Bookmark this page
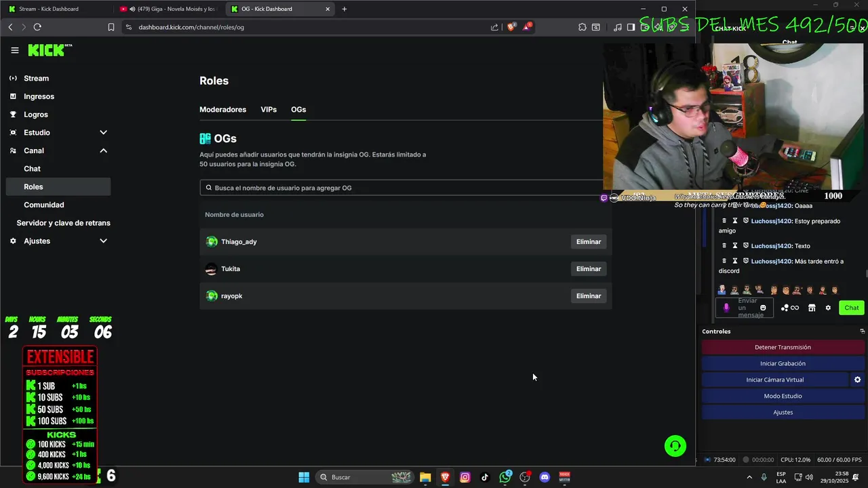 coord(111,27)
